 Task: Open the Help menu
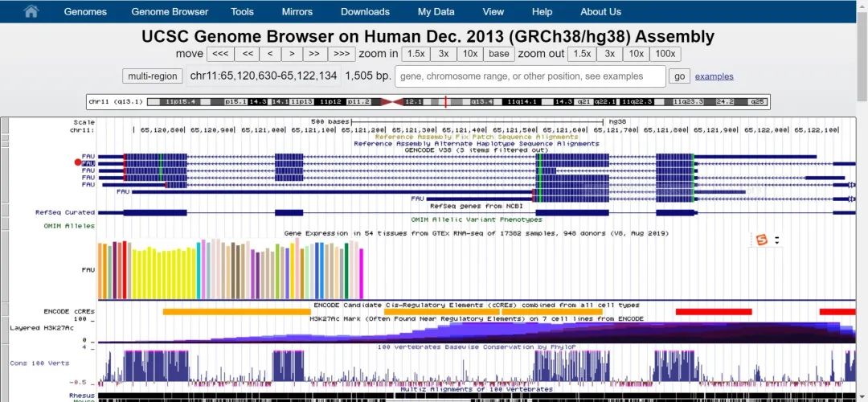(x=542, y=11)
